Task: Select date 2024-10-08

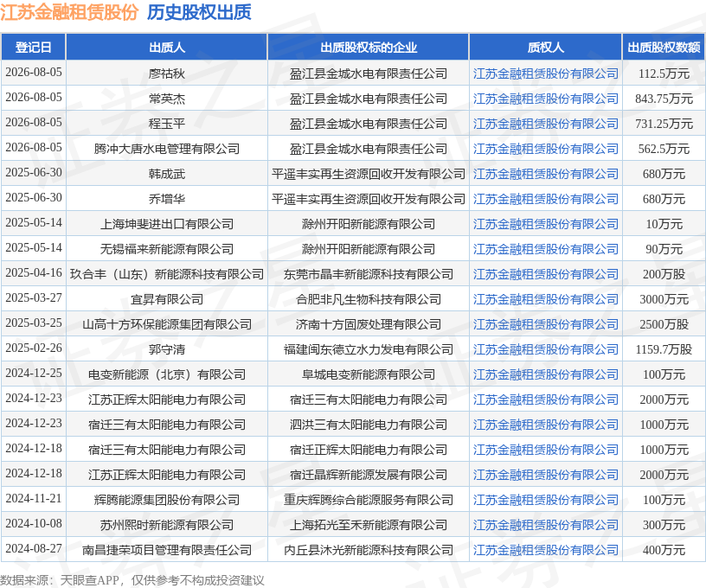Action: [x=34, y=524]
